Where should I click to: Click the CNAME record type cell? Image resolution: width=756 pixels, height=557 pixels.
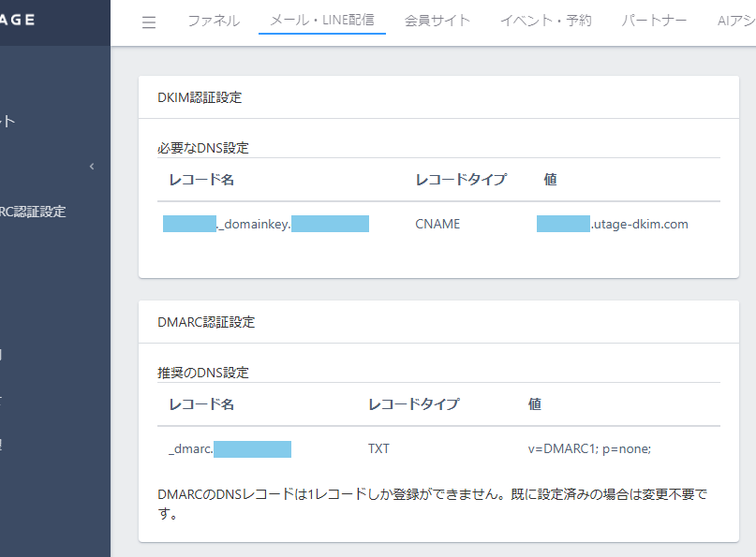pyautogui.click(x=437, y=224)
